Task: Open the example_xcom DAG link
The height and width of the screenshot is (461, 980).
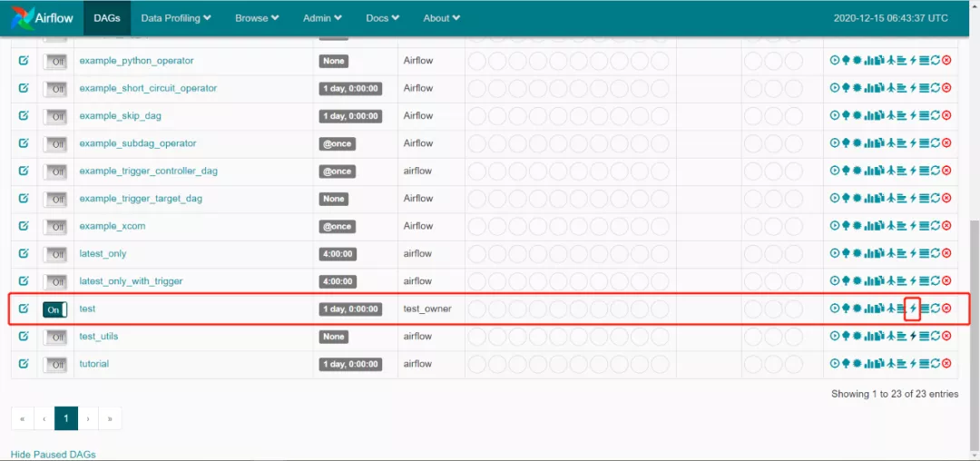Action: coord(113,225)
